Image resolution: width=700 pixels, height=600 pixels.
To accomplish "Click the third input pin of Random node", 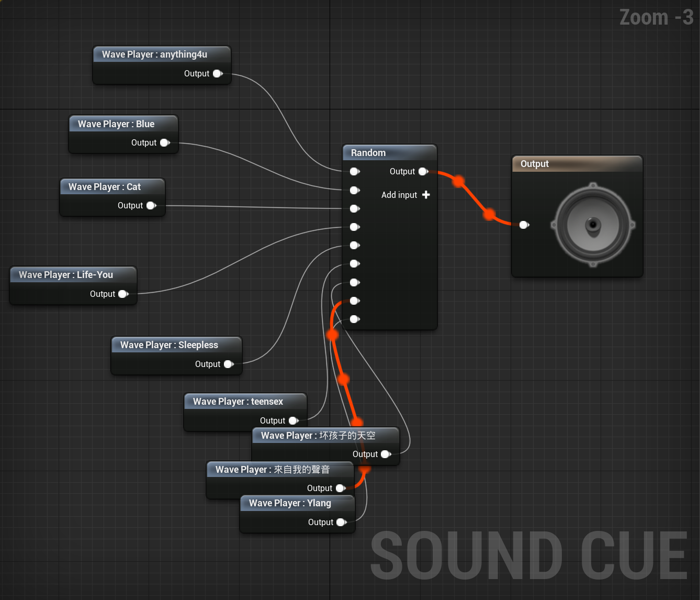I will (x=355, y=208).
